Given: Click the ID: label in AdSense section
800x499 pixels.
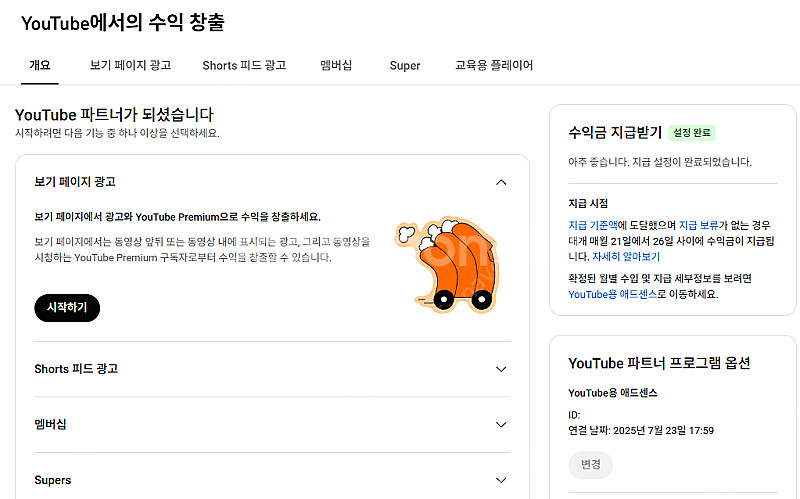Looking at the screenshot, I should [574, 415].
